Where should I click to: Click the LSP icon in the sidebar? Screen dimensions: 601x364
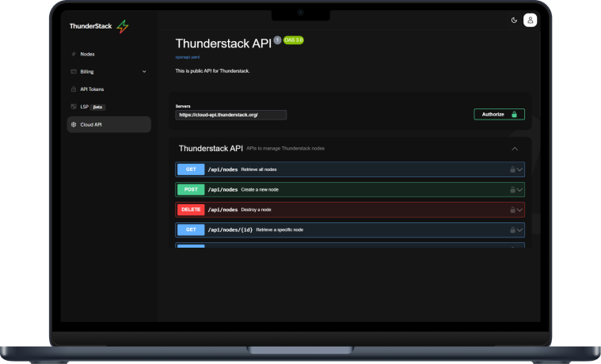tap(74, 107)
